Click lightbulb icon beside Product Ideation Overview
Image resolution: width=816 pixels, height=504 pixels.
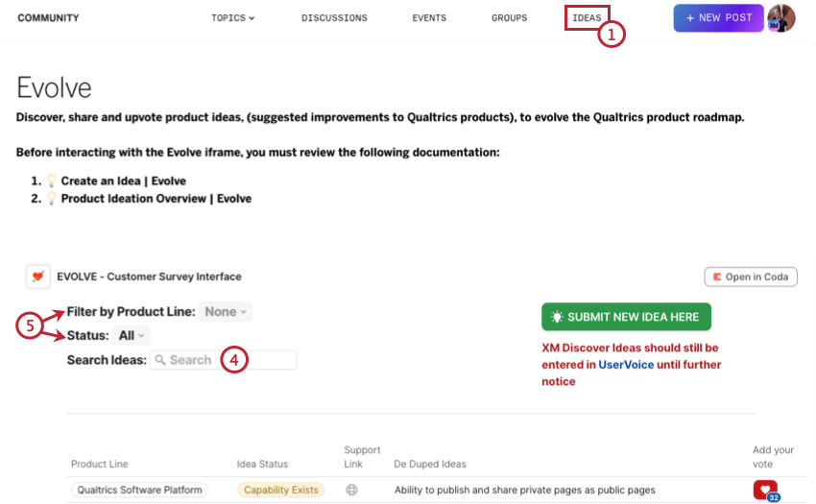51,199
